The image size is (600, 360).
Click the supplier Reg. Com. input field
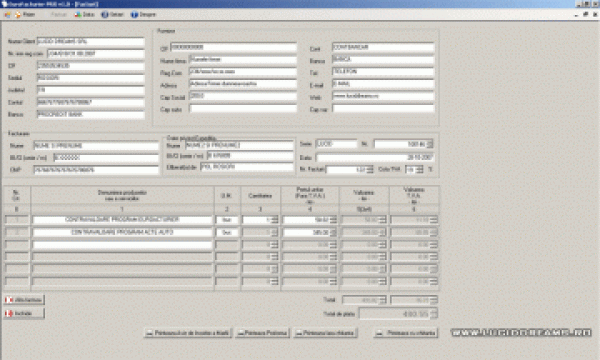(243, 72)
